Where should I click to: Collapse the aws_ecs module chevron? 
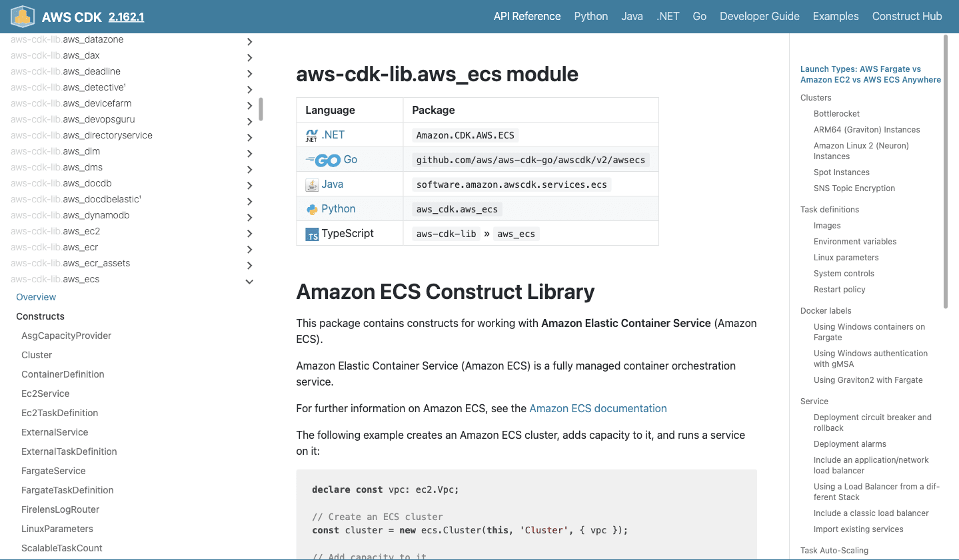(x=249, y=281)
